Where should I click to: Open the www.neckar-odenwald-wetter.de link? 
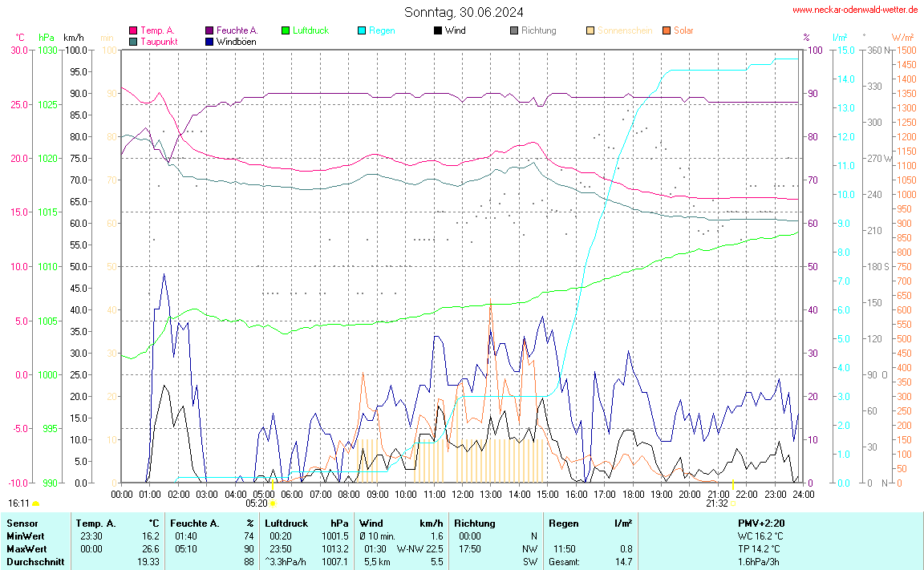click(x=855, y=10)
